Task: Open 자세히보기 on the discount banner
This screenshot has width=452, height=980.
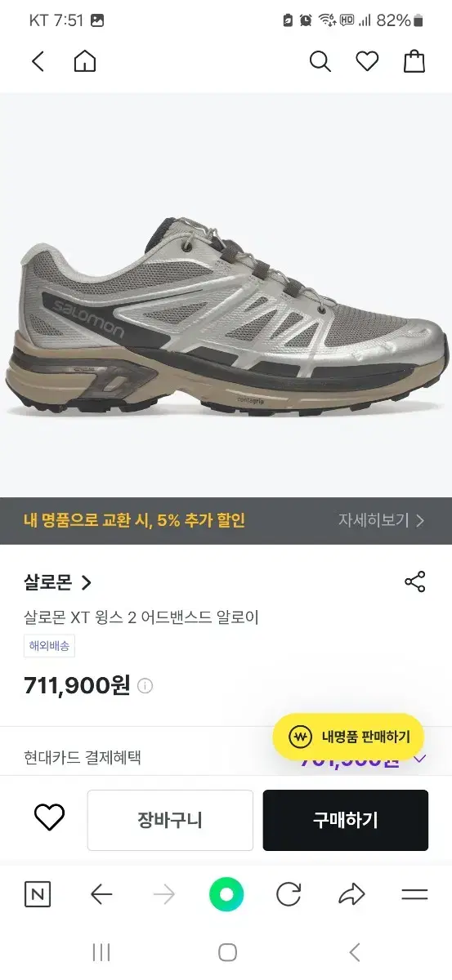Action: click(382, 520)
